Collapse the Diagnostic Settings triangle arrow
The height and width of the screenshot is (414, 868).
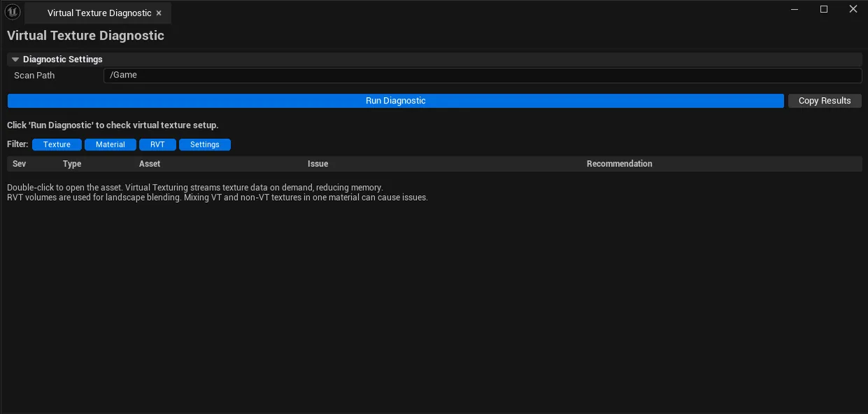pyautogui.click(x=15, y=59)
